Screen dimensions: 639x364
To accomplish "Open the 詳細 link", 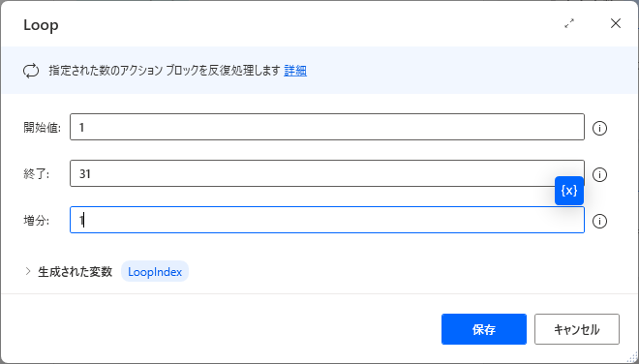I will click(x=295, y=71).
